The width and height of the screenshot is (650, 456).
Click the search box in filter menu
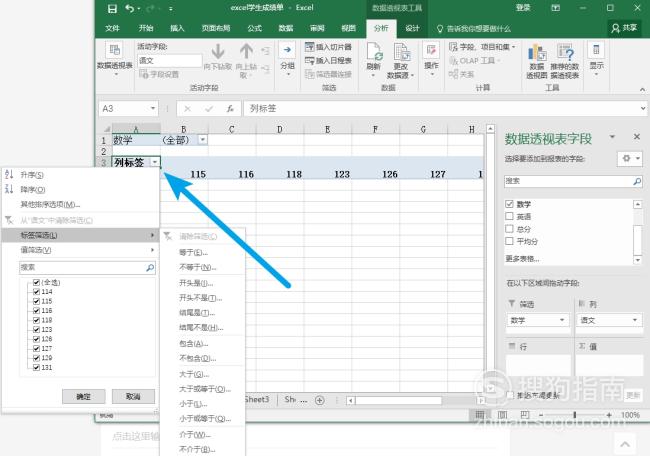click(x=87, y=267)
